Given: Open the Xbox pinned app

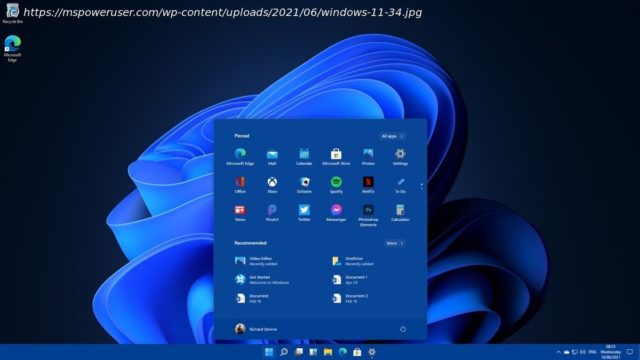Looking at the screenshot, I should click(272, 184).
